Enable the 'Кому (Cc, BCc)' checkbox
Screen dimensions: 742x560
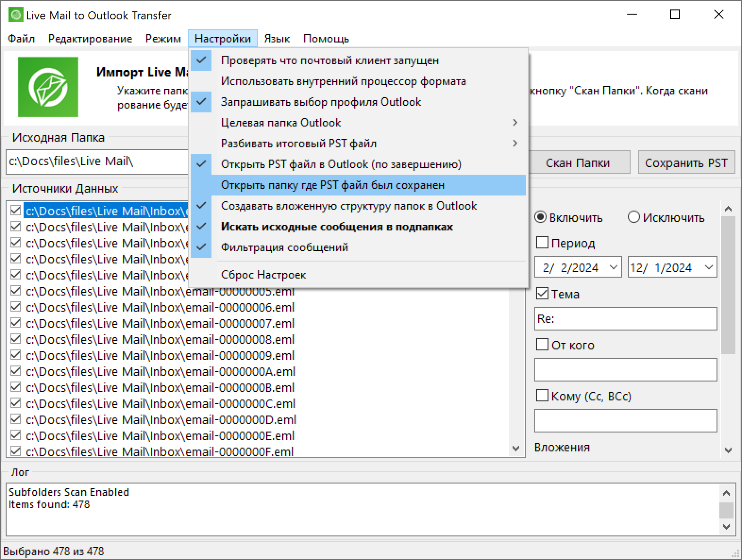(x=542, y=396)
